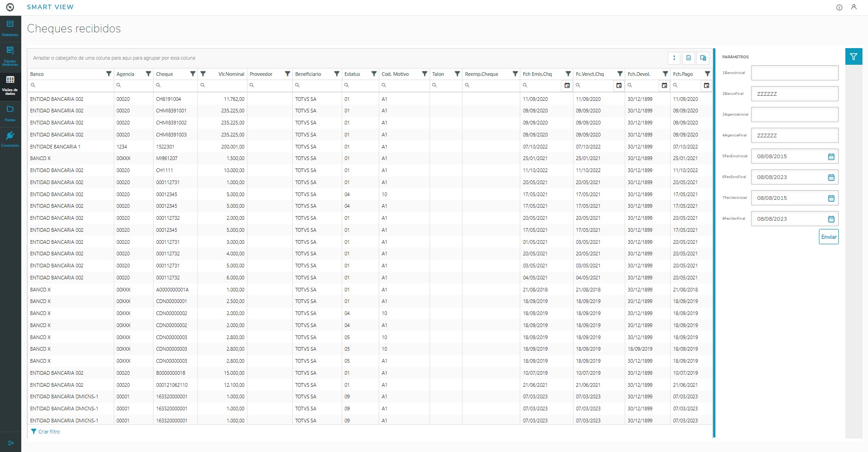
Task: Open filter for the Proveedor column
Action: click(x=288, y=74)
